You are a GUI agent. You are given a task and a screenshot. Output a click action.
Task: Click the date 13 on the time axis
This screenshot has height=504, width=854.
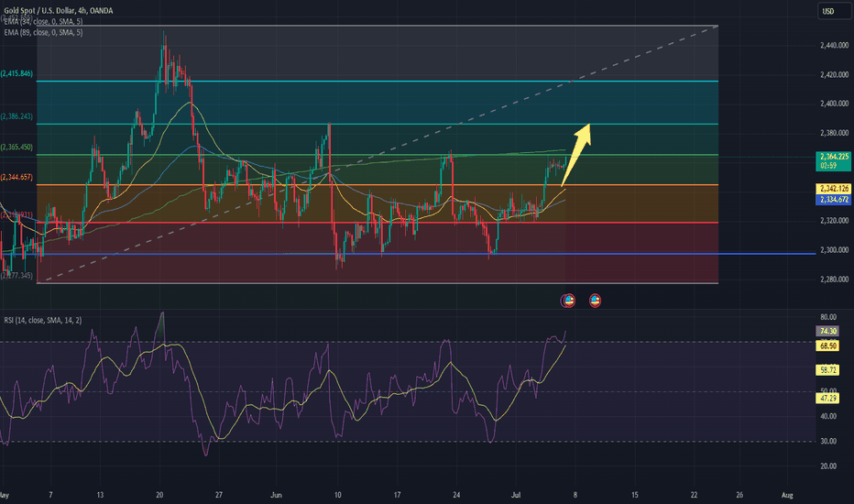point(100,495)
